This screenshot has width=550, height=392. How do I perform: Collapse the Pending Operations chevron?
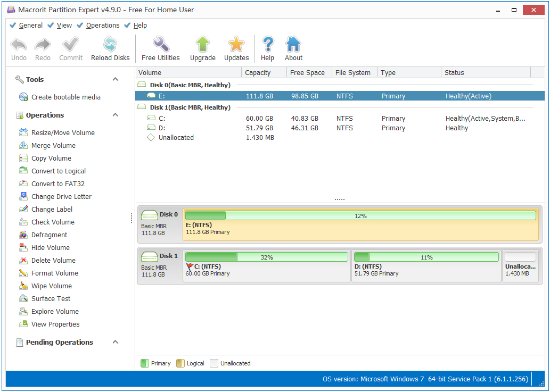[115, 342]
